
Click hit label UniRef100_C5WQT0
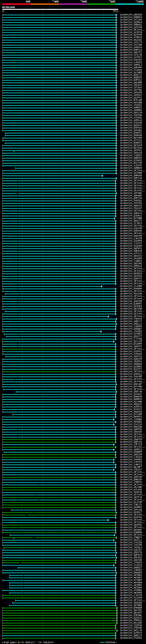pyautogui.click(x=131, y=538)
